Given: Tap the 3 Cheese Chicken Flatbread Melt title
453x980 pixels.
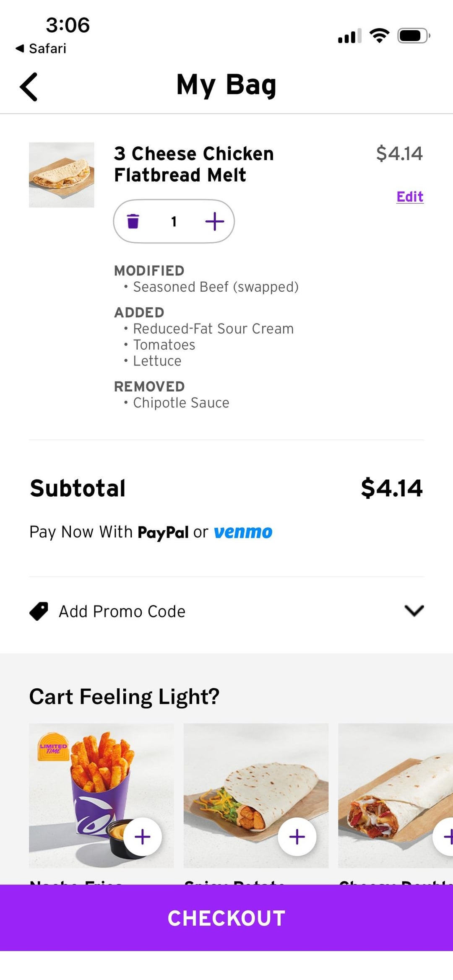Looking at the screenshot, I should coord(194,164).
